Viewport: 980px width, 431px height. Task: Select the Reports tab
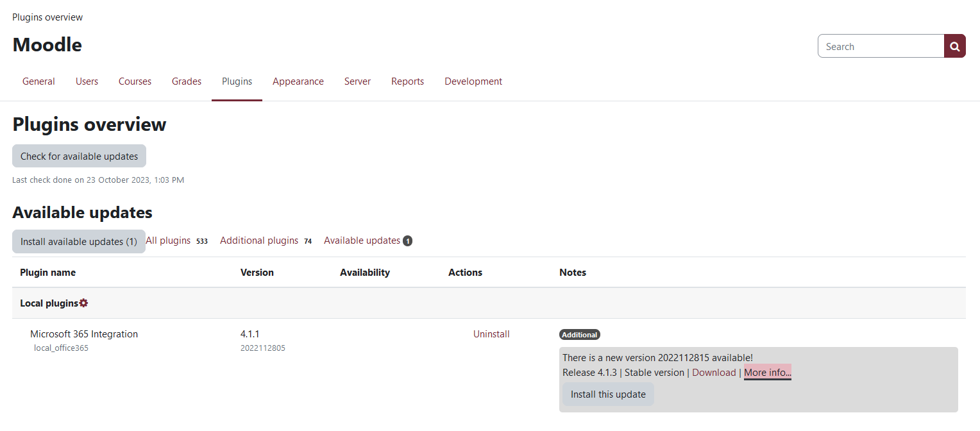pos(407,81)
